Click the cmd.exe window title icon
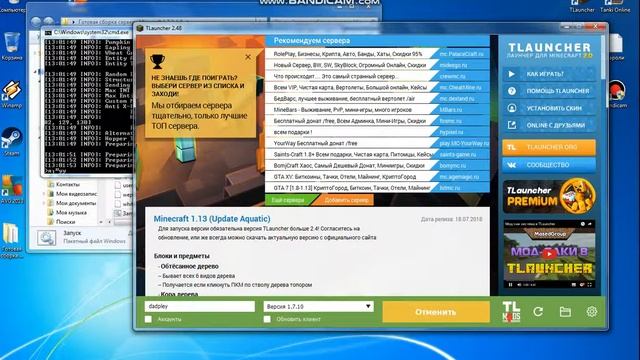This screenshot has width=640, height=360. (x=48, y=32)
